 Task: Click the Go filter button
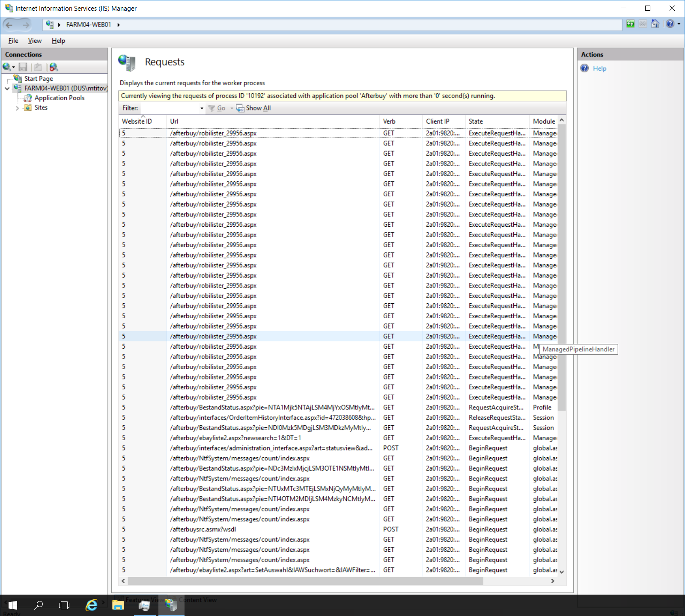217,108
